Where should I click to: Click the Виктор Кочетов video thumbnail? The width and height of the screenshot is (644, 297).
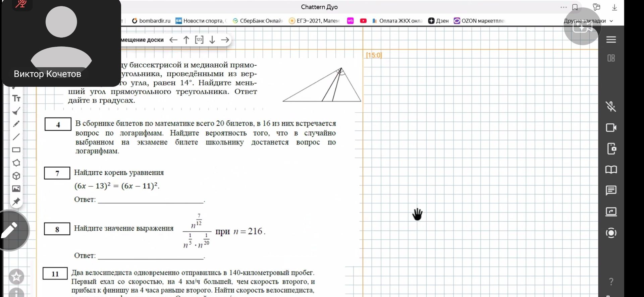[x=61, y=43]
